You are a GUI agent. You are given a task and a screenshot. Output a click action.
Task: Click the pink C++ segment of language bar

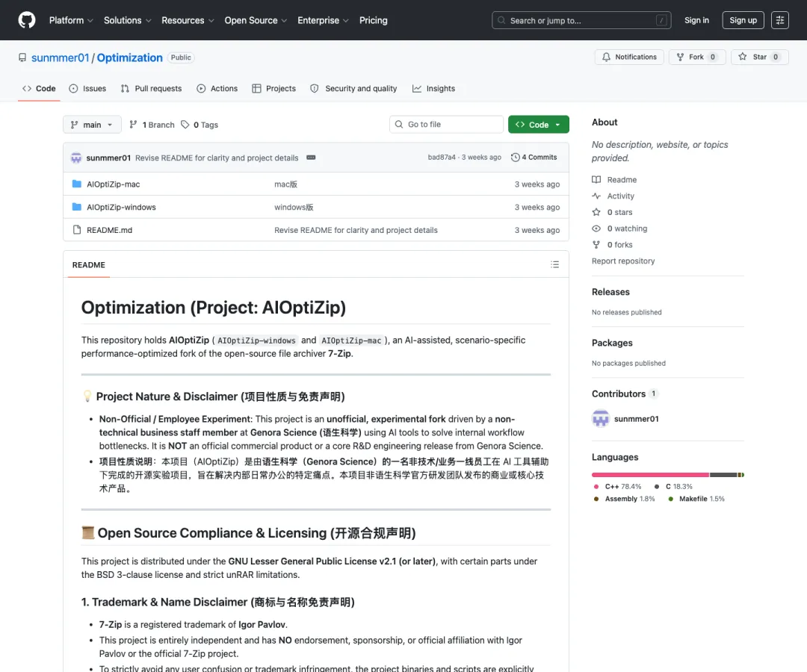(x=651, y=475)
